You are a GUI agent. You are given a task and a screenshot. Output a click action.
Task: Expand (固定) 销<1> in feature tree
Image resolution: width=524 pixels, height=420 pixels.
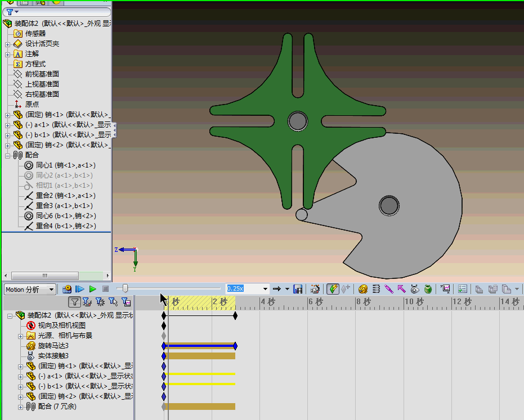point(7,115)
